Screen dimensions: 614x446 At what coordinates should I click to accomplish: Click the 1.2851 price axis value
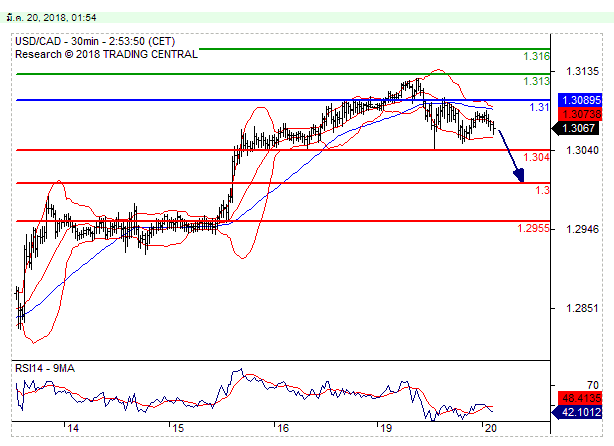(582, 309)
